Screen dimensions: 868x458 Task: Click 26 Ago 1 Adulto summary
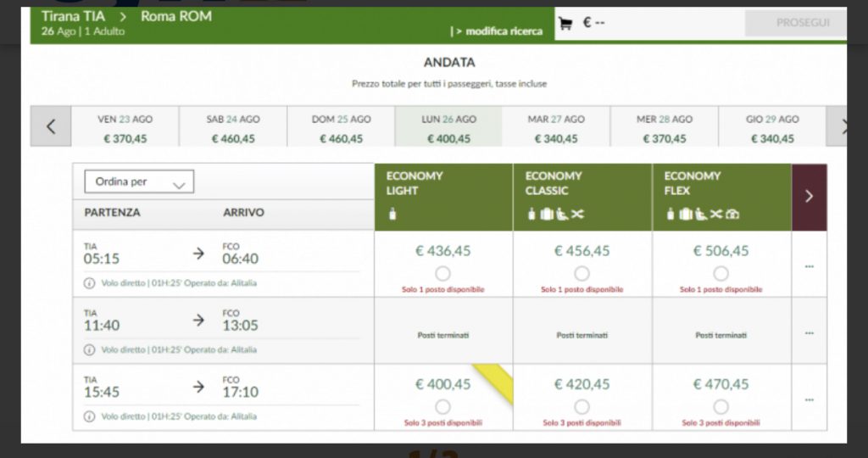point(83,31)
